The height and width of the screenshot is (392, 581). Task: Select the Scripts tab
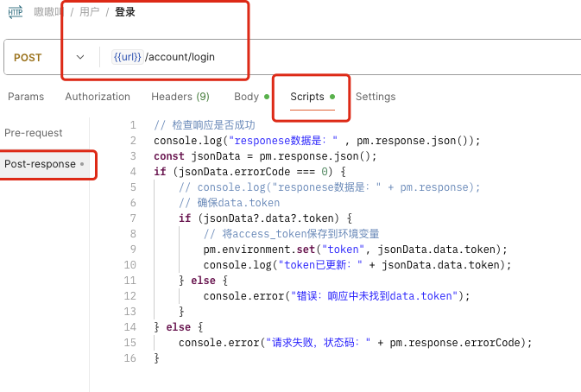[x=307, y=97]
